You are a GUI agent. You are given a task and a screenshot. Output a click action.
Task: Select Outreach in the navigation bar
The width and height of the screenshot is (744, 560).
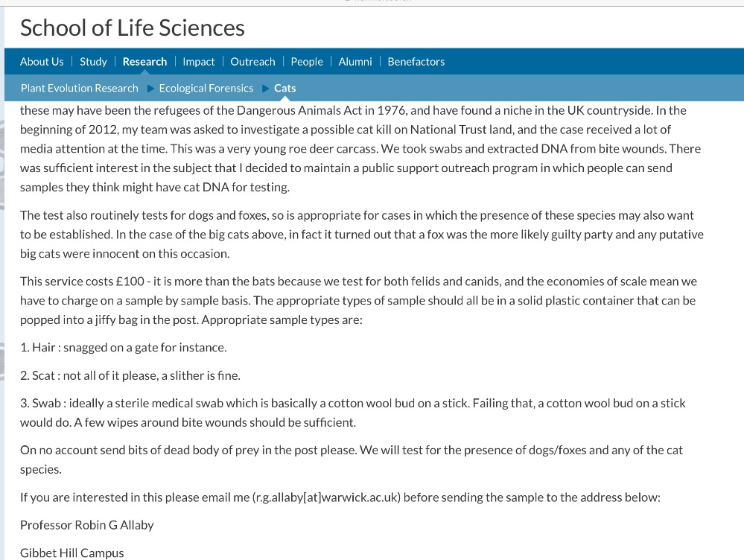252,61
